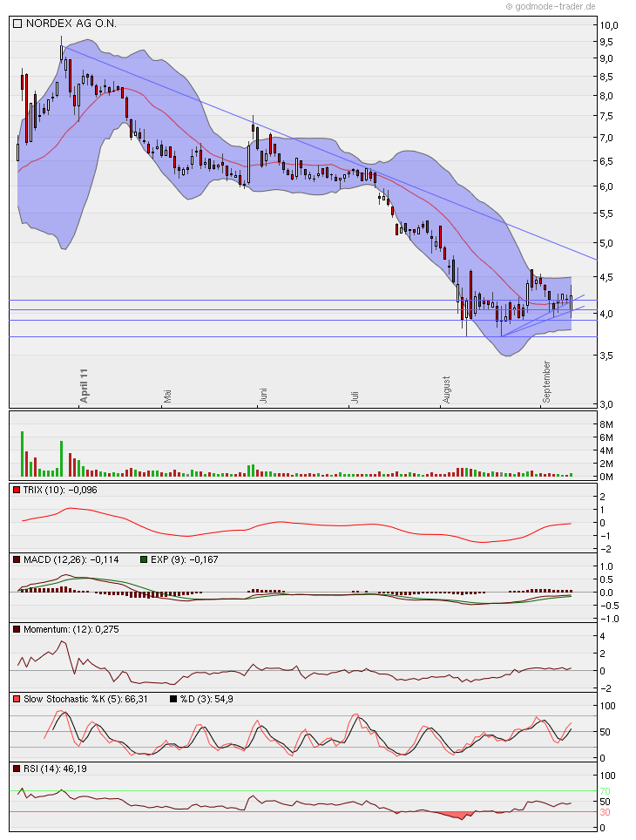This screenshot has height=840, width=636.
Task: Click the Juni month axis label
Action: 262,396
